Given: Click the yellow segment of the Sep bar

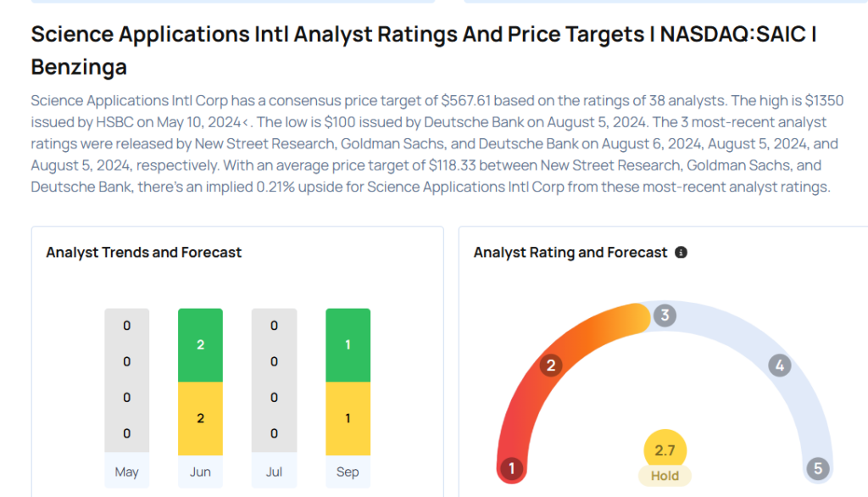Looking at the screenshot, I should click(x=348, y=417).
